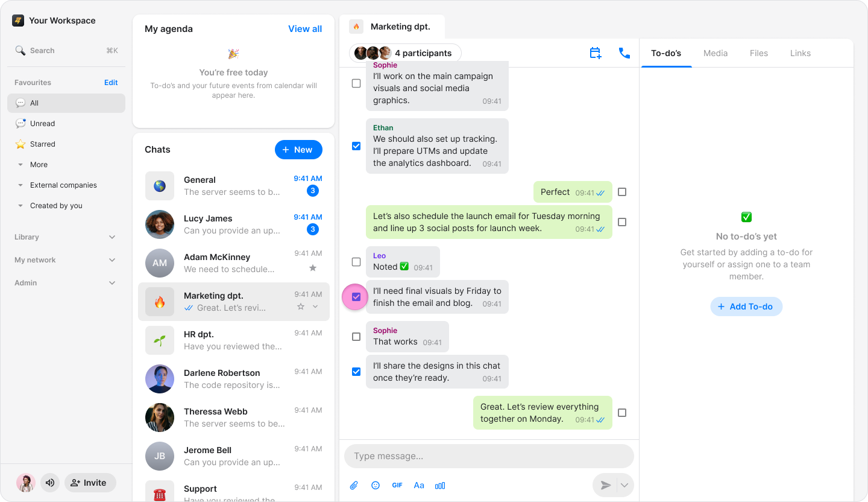Uncheck the box beside Ethan's tracking message

(356, 146)
